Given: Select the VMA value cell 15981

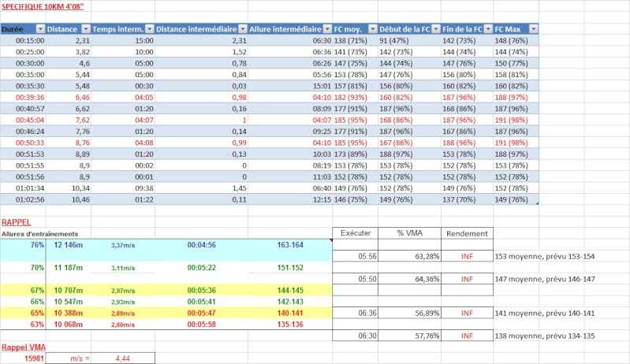Looking at the screenshot, I should coord(24,358).
